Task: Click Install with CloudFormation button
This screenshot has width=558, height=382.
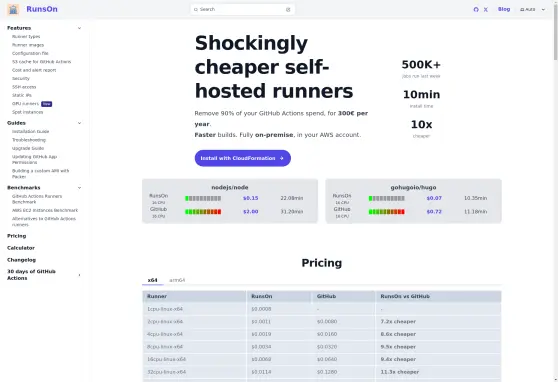Action: [243, 158]
